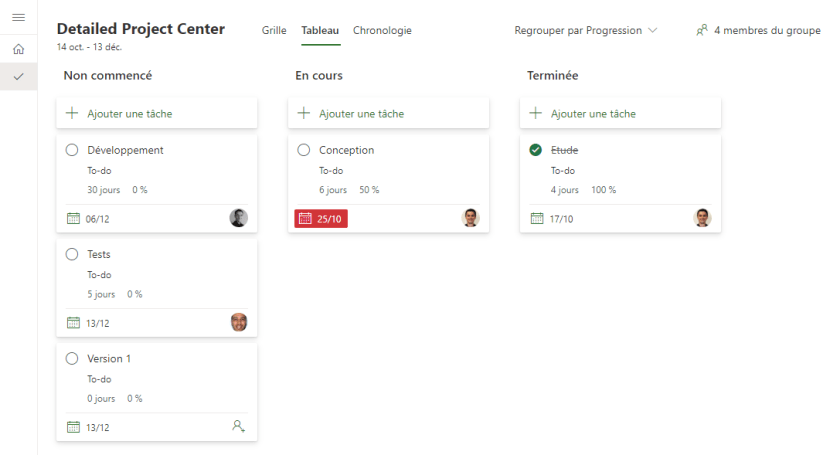840x455 pixels.
Task: Select the checkmark tasks icon in sidebar
Action: pos(18,76)
